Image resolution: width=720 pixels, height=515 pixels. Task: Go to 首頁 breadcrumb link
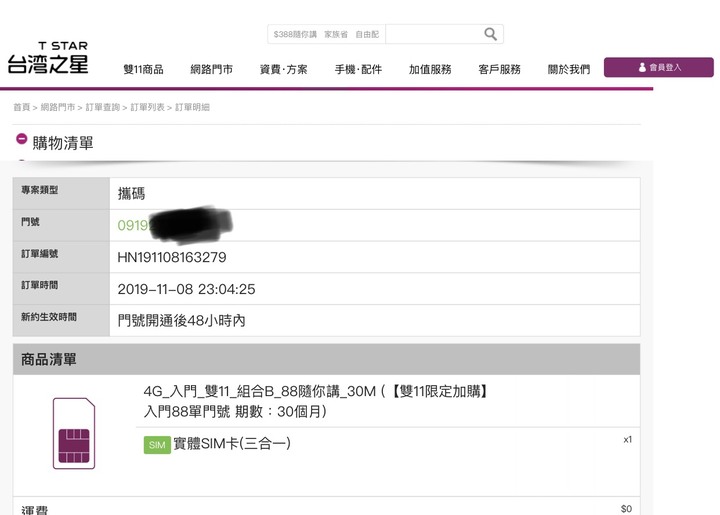coord(22,107)
